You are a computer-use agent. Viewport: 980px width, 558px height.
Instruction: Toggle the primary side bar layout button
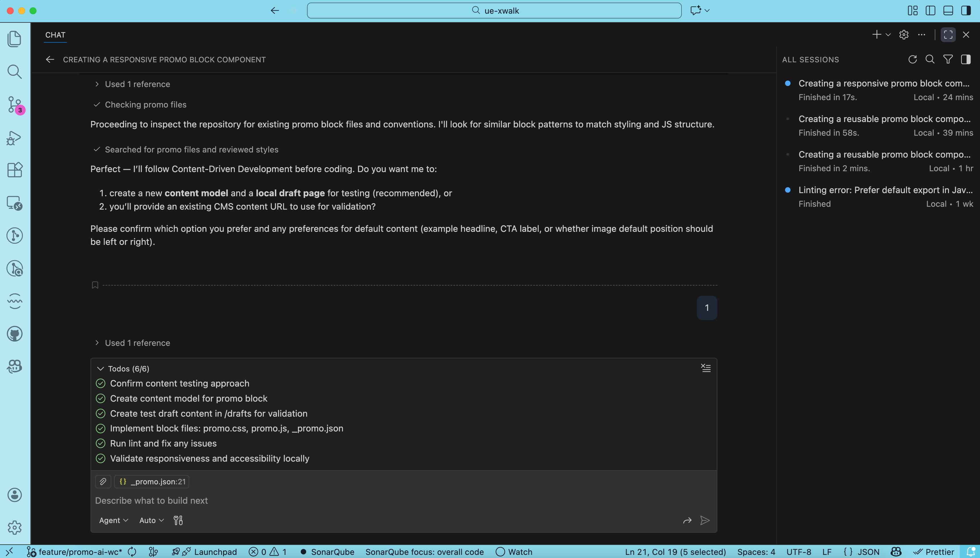(x=930, y=10)
